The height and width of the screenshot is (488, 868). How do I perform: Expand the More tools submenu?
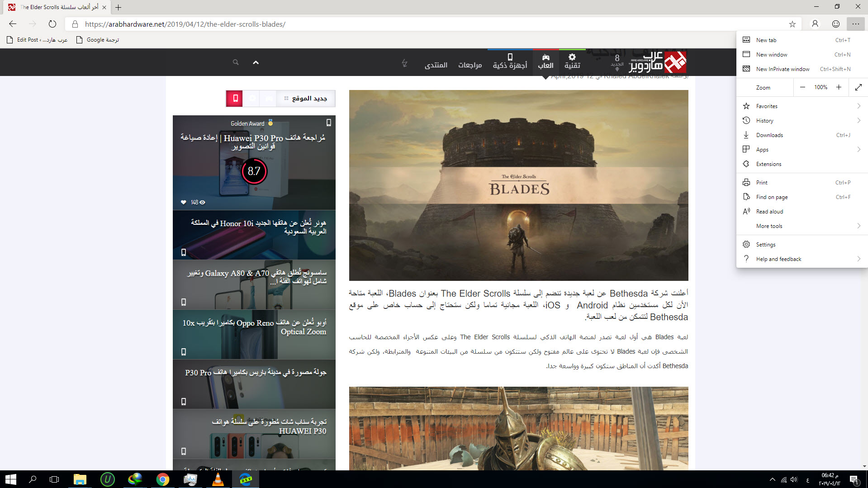(802, 226)
